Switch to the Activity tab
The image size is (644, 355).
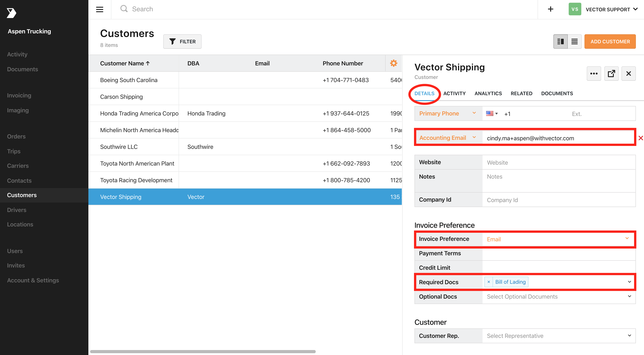click(x=454, y=94)
